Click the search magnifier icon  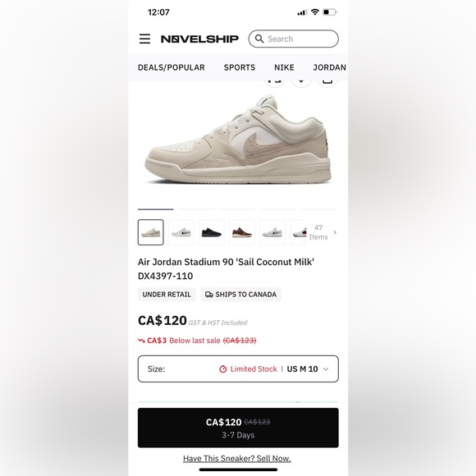tap(259, 39)
